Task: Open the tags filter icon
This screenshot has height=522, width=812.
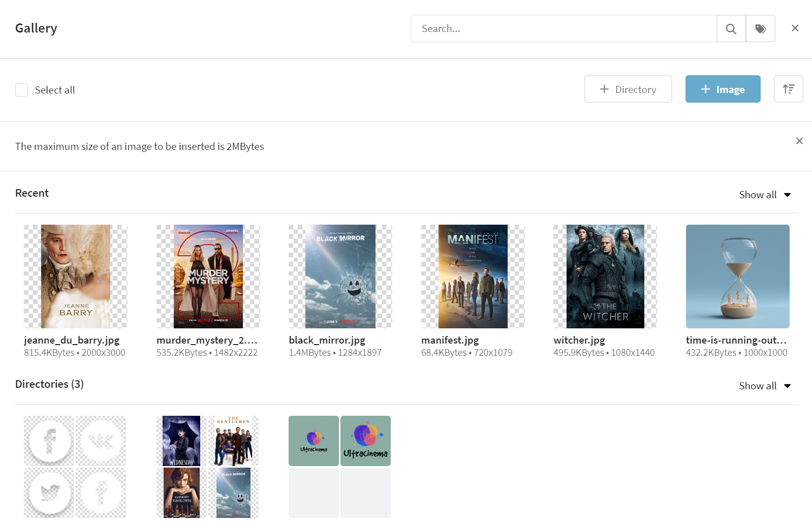Action: coord(760,28)
